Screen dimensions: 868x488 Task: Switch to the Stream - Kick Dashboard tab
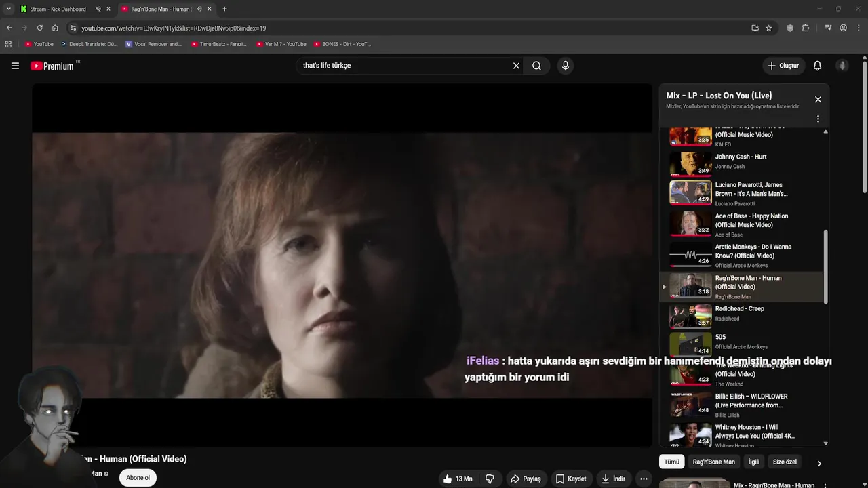[58, 9]
